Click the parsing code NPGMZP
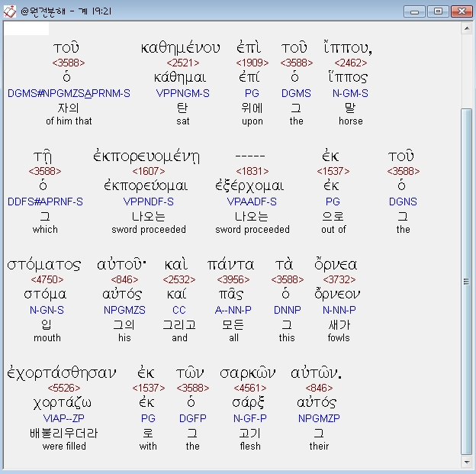Image resolution: width=476 pixels, height=474 pixels. coord(319,419)
